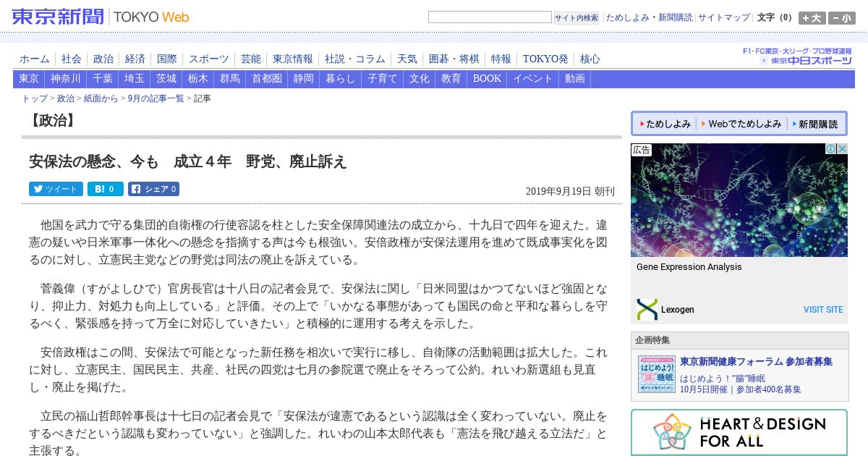Open the 経済 menu item
This screenshot has width=868, height=456.
click(x=135, y=59)
